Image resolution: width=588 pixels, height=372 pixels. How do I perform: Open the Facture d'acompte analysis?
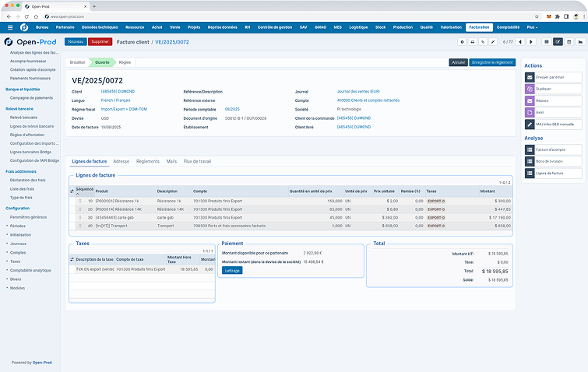click(554, 149)
